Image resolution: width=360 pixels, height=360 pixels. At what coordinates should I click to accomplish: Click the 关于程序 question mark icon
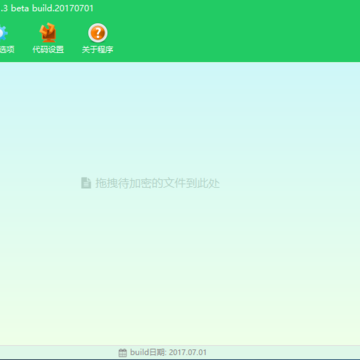tap(97, 33)
